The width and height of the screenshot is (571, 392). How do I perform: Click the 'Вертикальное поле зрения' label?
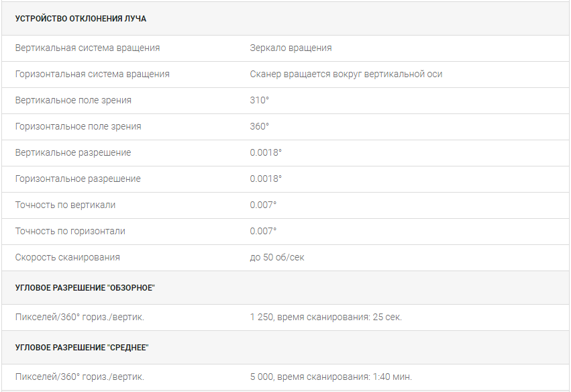73,101
